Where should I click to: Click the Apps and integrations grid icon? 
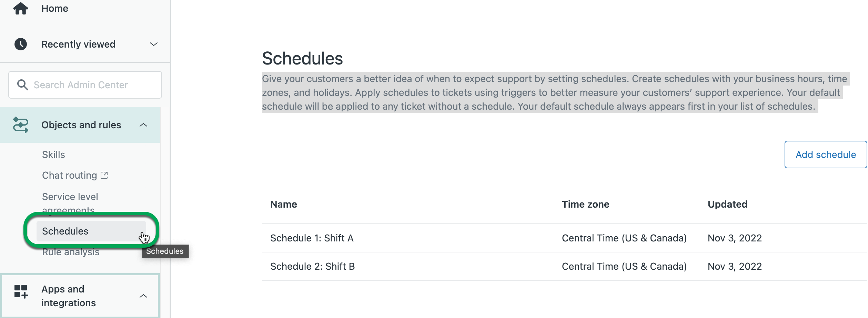coord(21,291)
